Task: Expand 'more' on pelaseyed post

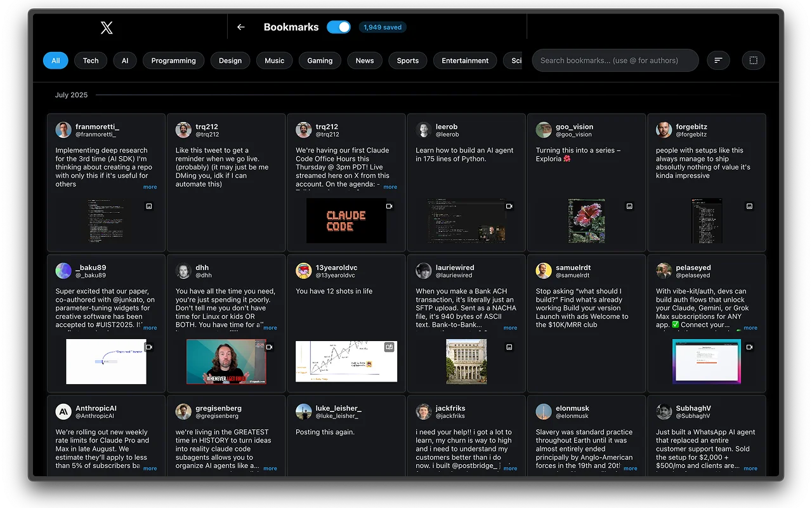Action: [750, 328]
